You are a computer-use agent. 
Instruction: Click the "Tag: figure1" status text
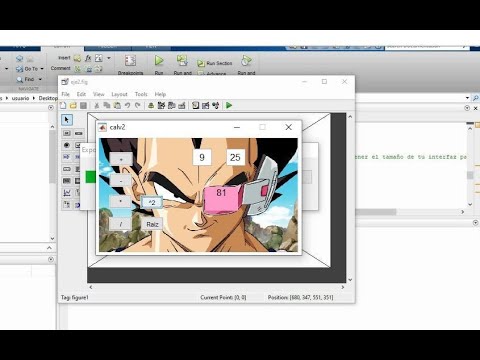(75, 297)
